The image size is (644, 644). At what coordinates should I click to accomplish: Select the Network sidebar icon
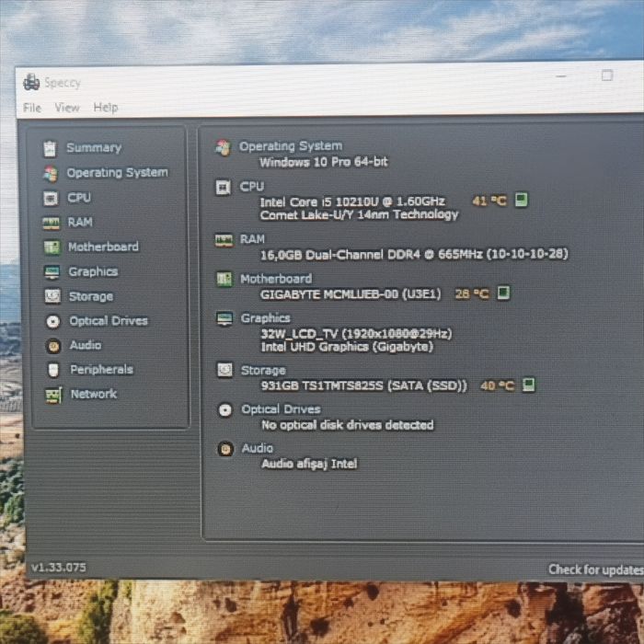coord(53,395)
